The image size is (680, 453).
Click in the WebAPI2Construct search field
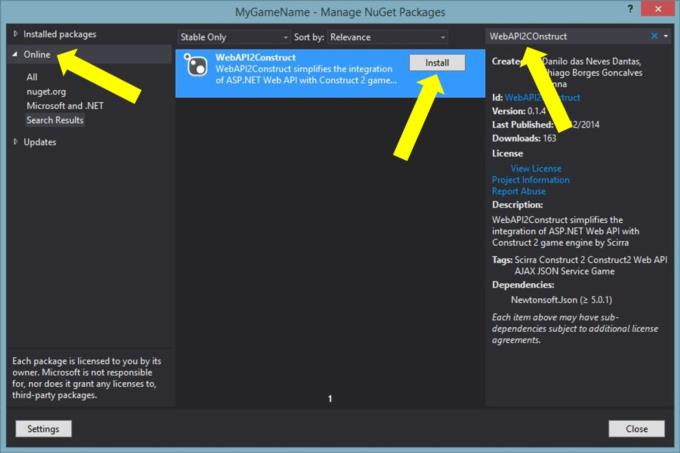567,36
